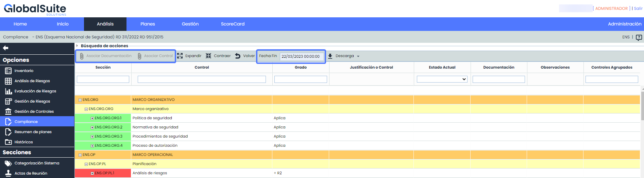Expand the ENS.ORG.ORG.1 row
The height and width of the screenshot is (178, 644).
(x=92, y=118)
